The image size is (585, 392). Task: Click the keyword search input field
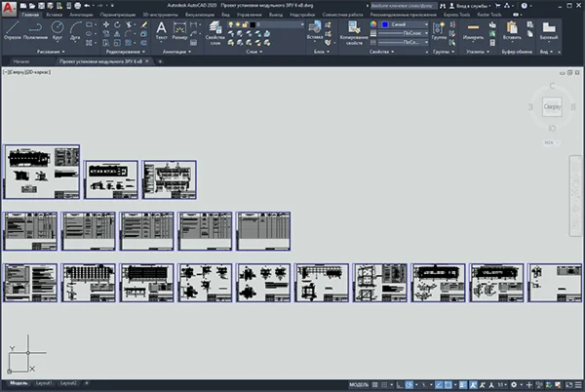pos(403,6)
